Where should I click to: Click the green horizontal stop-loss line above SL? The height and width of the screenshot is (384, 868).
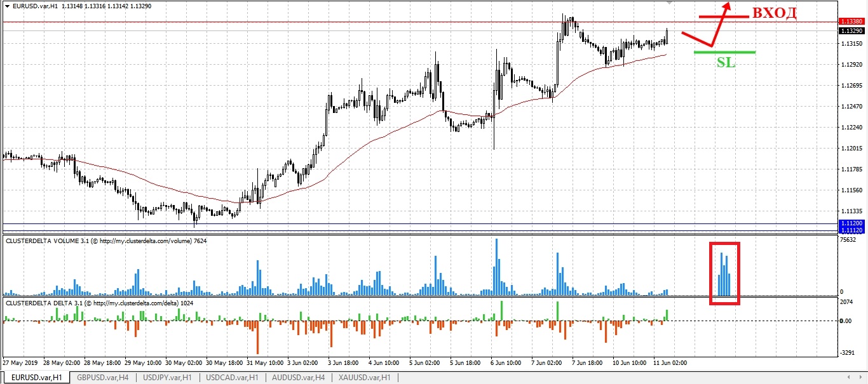tap(724, 52)
